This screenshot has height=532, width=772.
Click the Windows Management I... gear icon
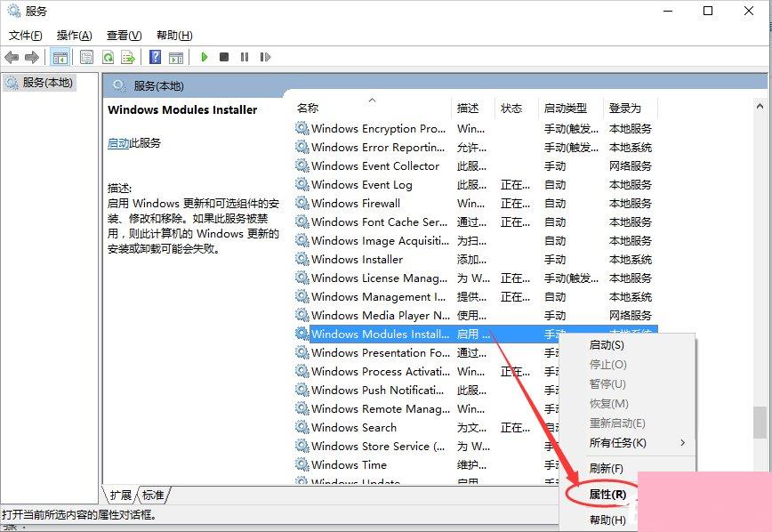click(x=302, y=297)
